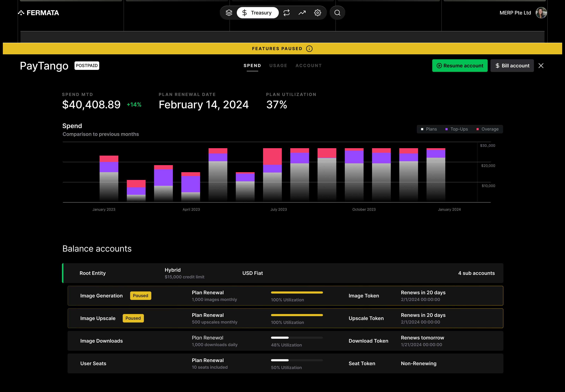
Task: Click the user profile avatar
Action: 541,13
